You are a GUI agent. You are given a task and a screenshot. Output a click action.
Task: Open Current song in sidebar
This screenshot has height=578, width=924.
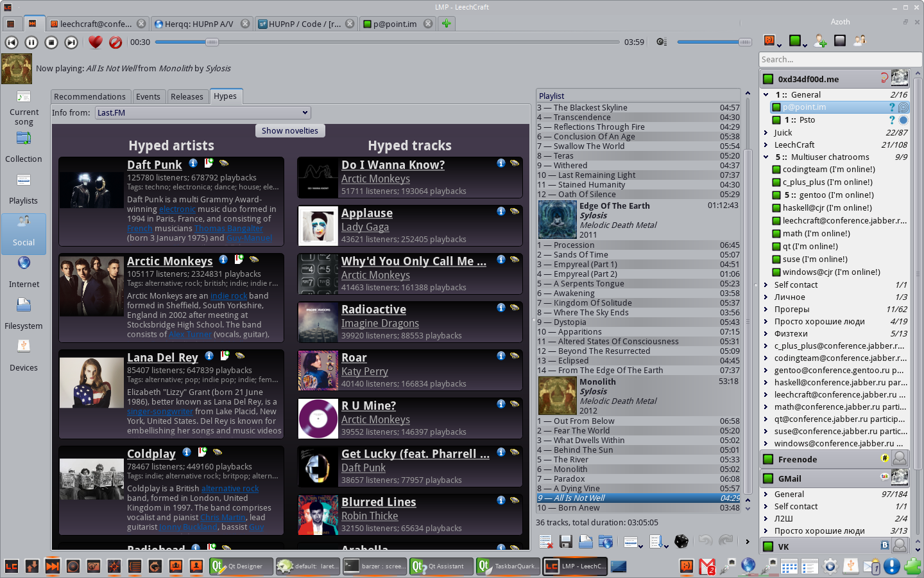point(24,108)
